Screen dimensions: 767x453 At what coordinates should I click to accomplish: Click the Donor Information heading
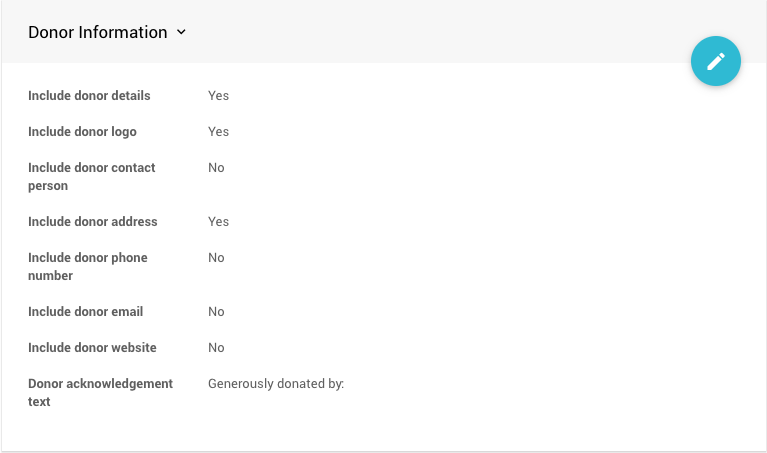[97, 32]
